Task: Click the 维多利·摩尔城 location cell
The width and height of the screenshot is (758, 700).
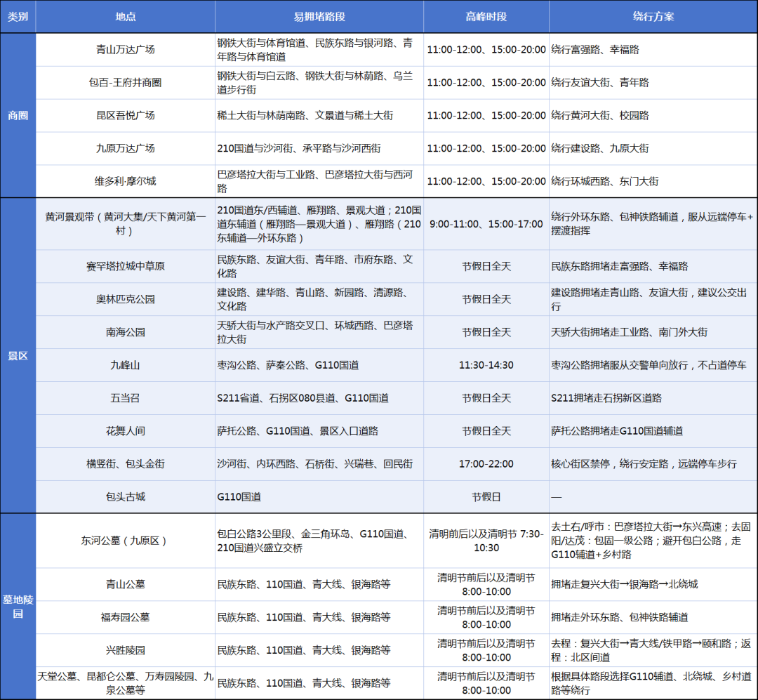Action: click(126, 181)
